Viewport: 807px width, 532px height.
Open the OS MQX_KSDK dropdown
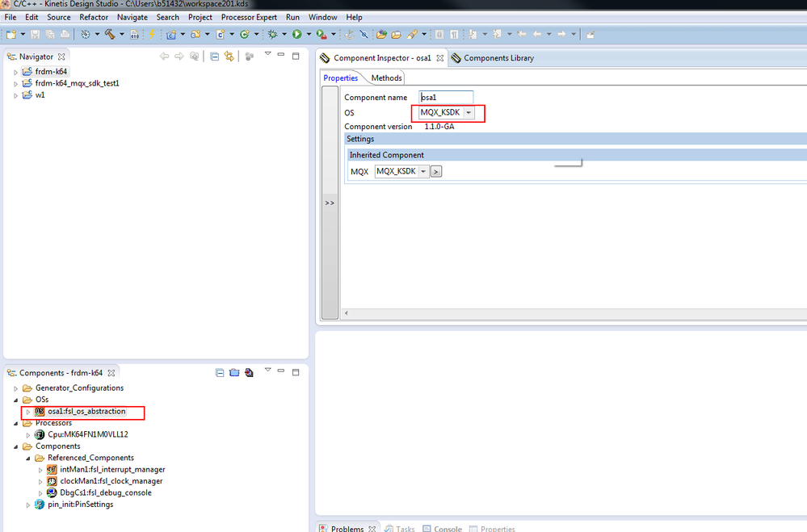(x=469, y=113)
